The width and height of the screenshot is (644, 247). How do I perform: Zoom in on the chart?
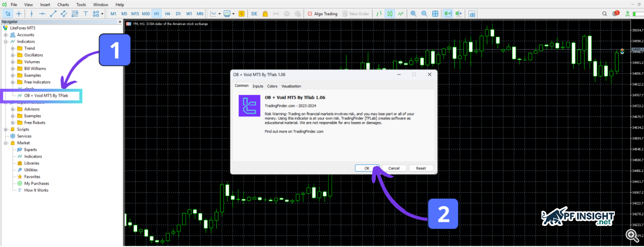click(413, 14)
